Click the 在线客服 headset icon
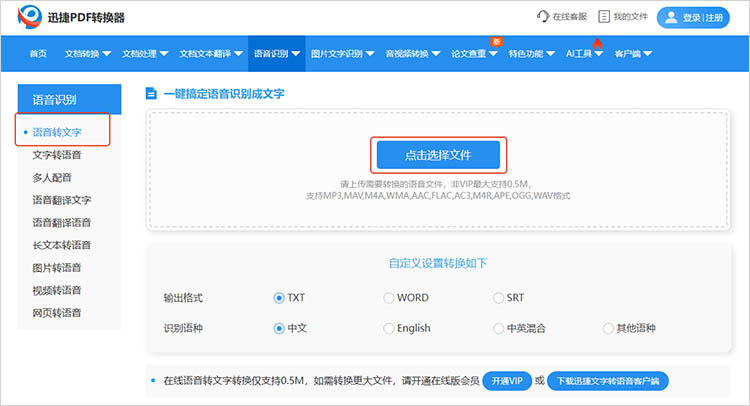The image size is (750, 406). [x=543, y=17]
